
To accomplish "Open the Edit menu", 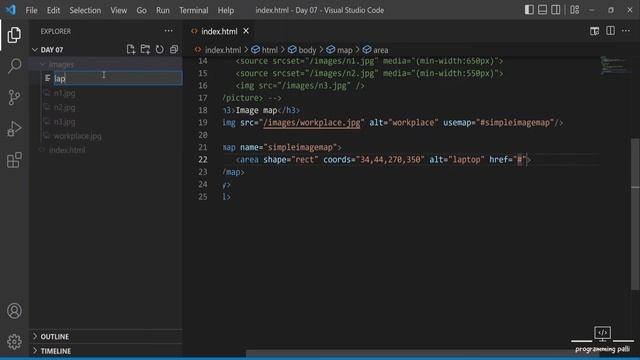I will tap(53, 10).
